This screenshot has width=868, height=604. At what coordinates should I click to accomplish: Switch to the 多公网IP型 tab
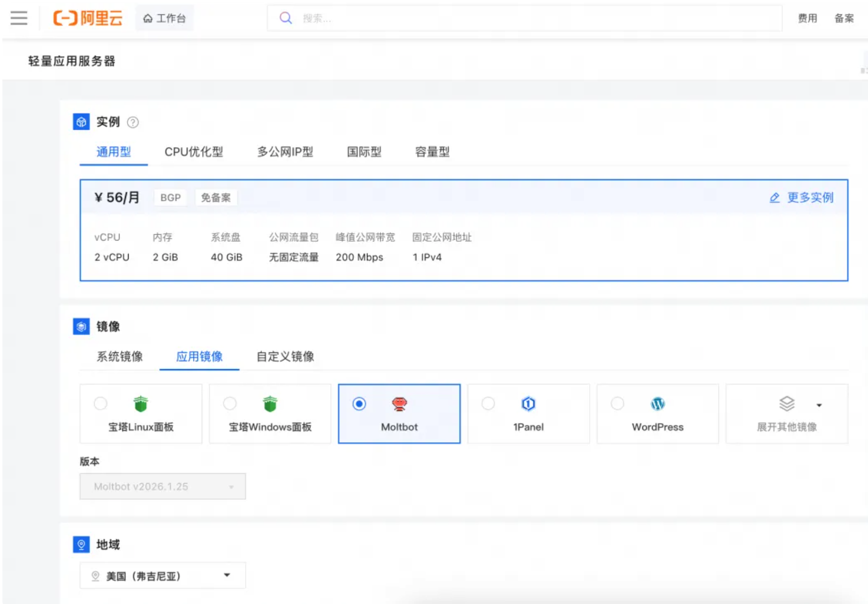click(x=285, y=152)
